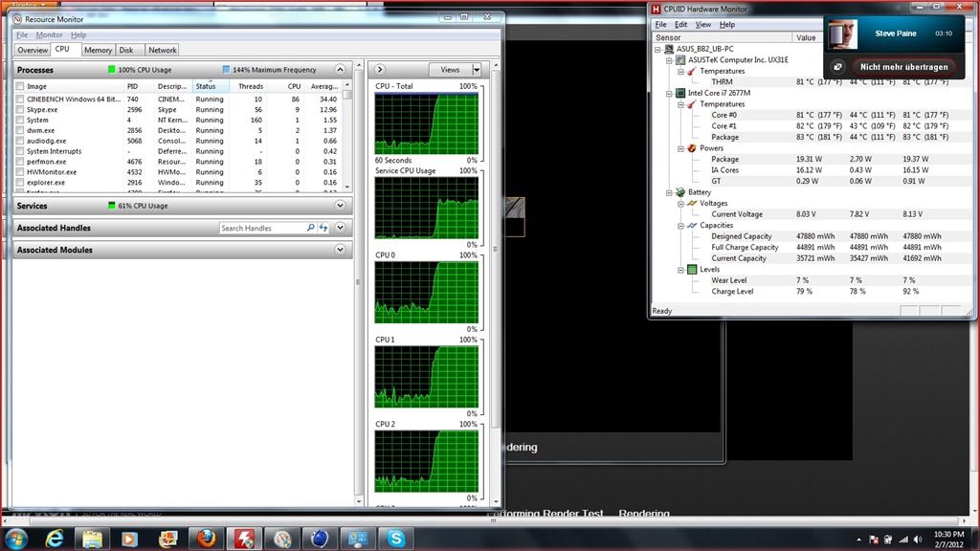Image resolution: width=980 pixels, height=551 pixels.
Task: Open Windows Explorer folder icon on taskbar
Action: point(93,539)
